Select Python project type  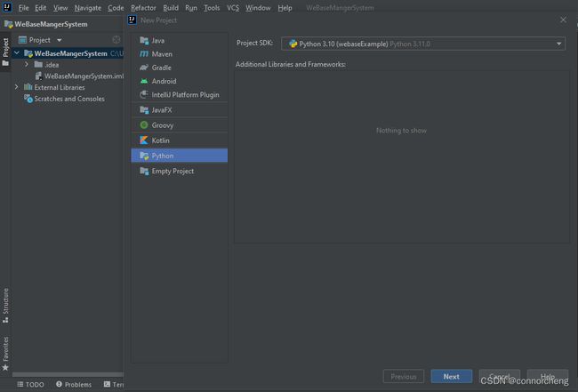[179, 156]
